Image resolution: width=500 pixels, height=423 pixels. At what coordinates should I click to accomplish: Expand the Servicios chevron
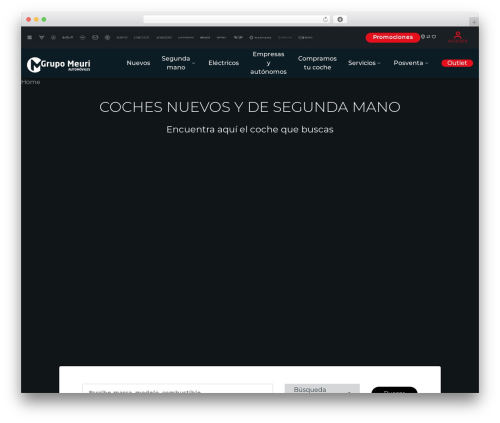pos(379,63)
